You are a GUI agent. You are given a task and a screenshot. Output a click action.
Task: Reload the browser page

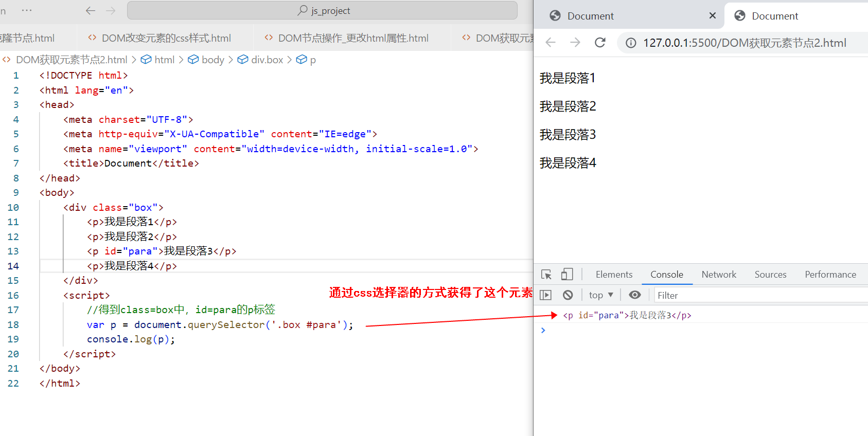coord(600,43)
